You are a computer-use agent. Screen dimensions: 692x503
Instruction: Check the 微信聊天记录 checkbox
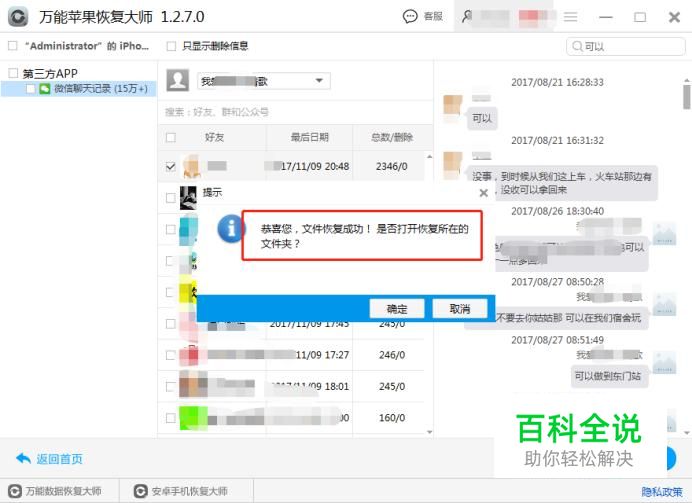click(30, 89)
